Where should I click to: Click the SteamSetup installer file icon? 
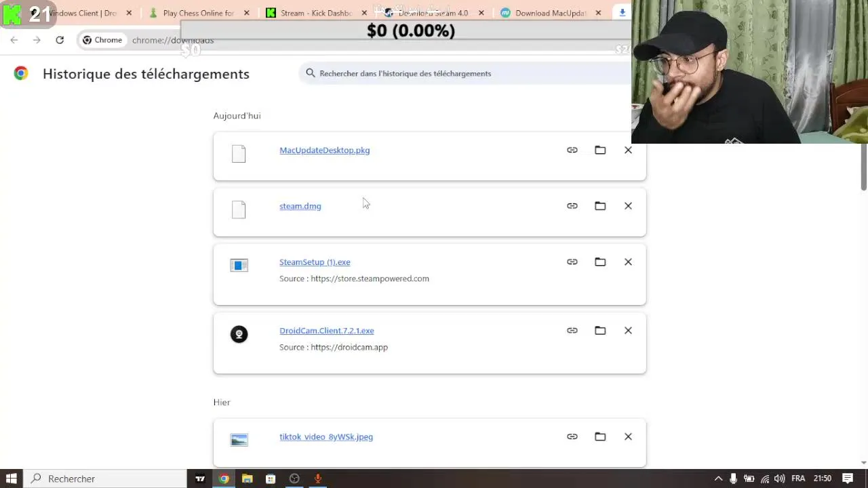[239, 265]
